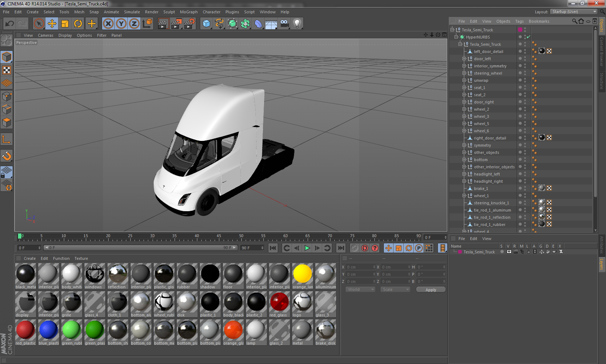This screenshot has height=364, width=606.
Task: Open the World coordinate system dropdown
Action: tap(360, 289)
